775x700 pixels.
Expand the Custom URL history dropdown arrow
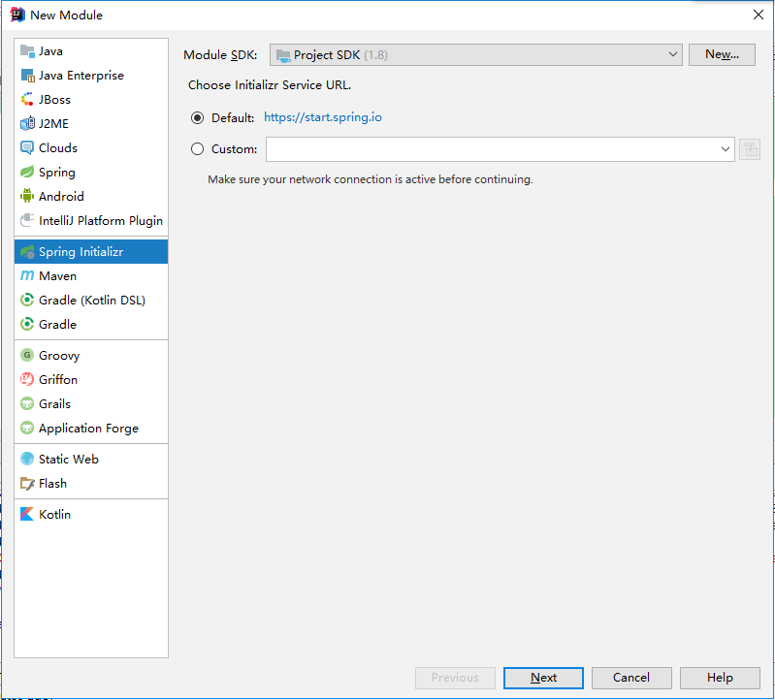coord(726,149)
